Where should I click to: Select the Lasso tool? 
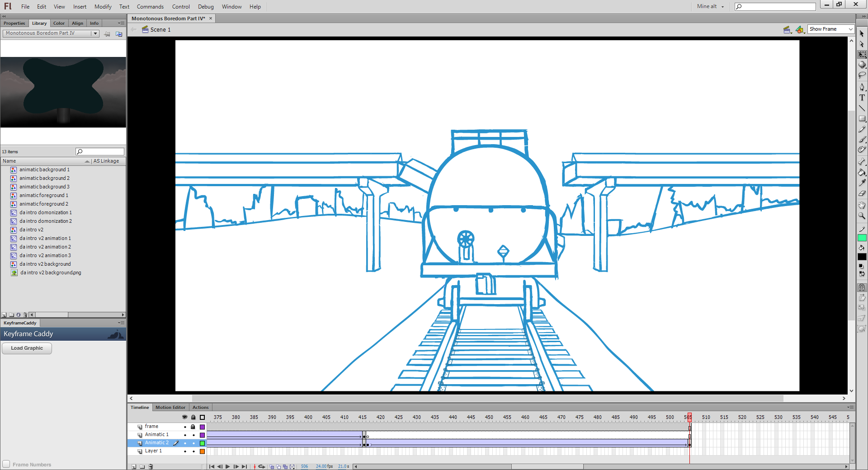(x=862, y=75)
